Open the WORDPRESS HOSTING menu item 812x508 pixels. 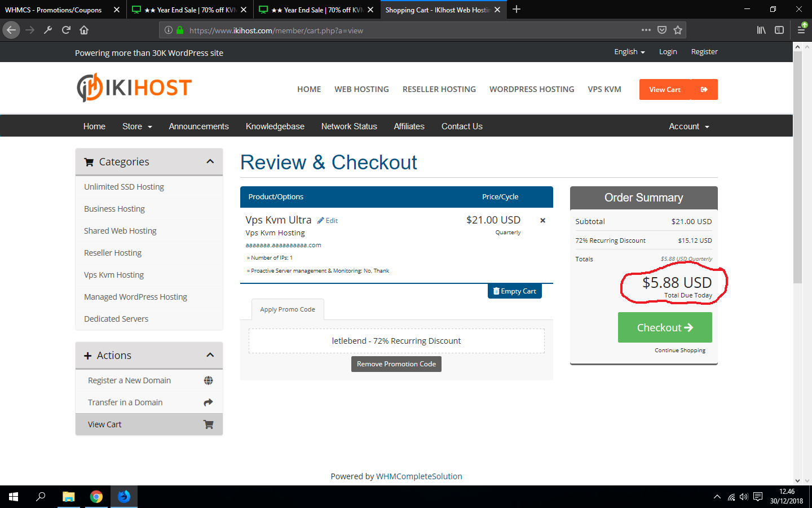[x=532, y=89]
